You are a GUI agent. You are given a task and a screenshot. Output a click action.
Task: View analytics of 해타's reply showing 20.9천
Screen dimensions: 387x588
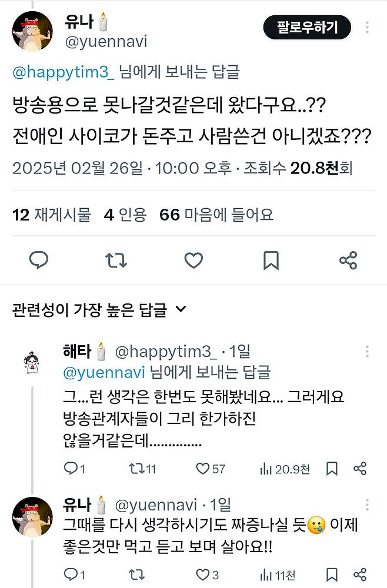tap(285, 469)
